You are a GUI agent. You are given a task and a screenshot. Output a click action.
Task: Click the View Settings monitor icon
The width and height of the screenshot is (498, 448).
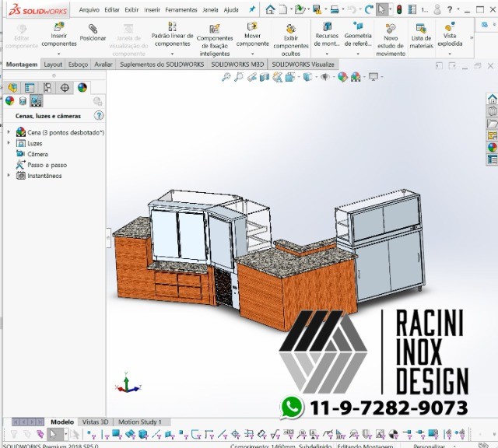point(373,77)
